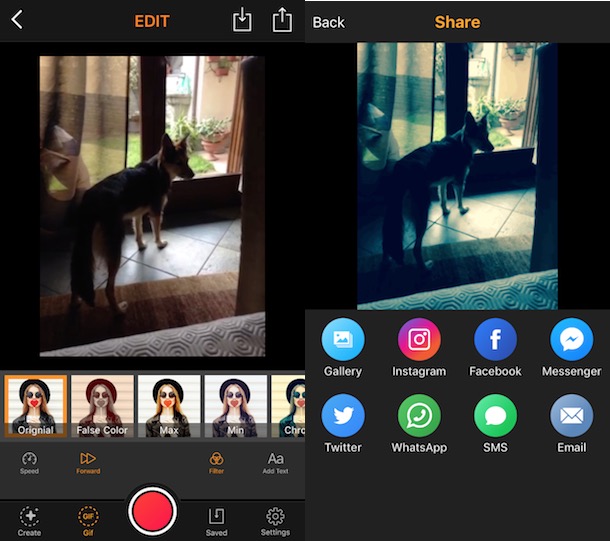Screen dimensions: 610x541
Task: Open the Add Text tool
Action: click(x=275, y=463)
